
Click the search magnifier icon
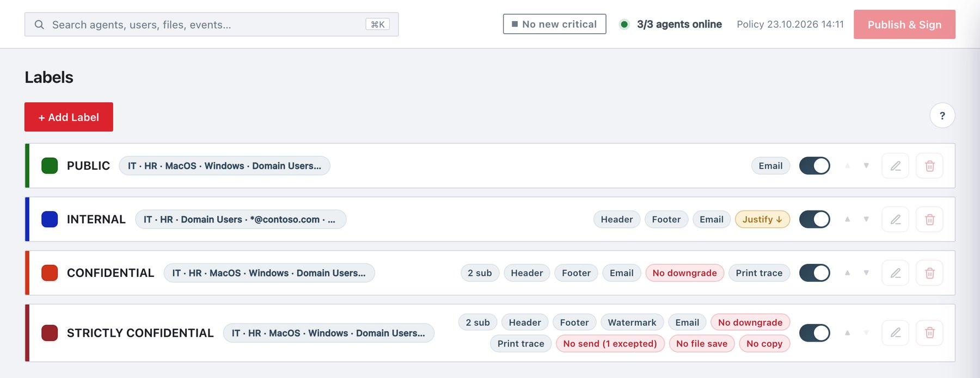39,24
